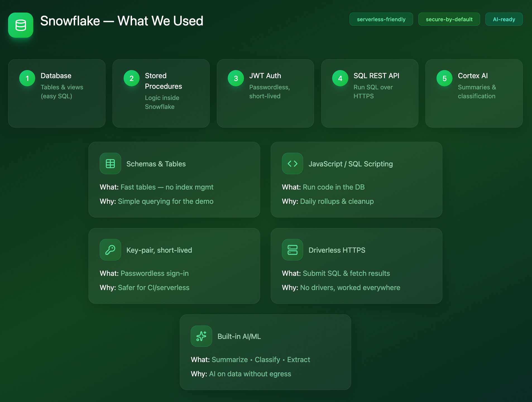Click the Built-in AI/ML sparkle icon
Screen dimensions: 532x402
[201, 336]
